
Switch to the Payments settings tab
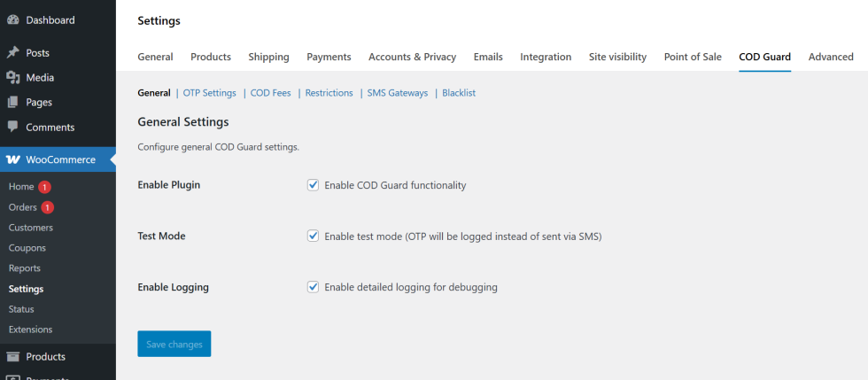pyautogui.click(x=329, y=57)
